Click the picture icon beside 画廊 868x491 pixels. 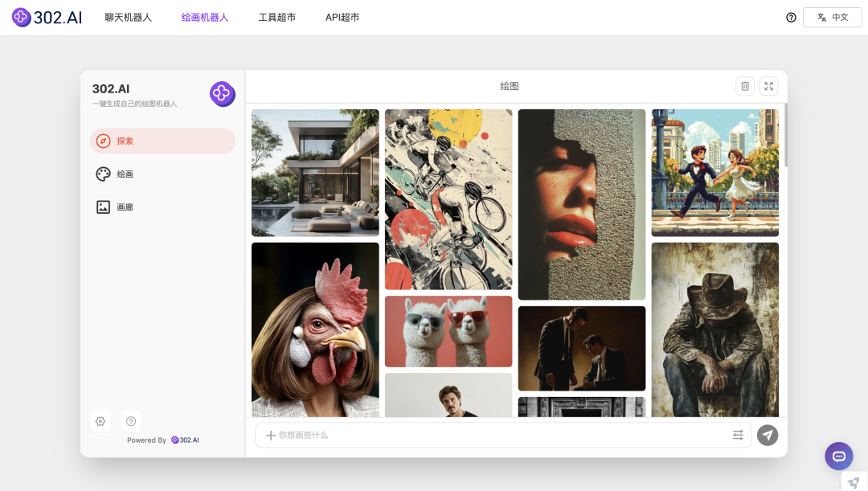(103, 207)
